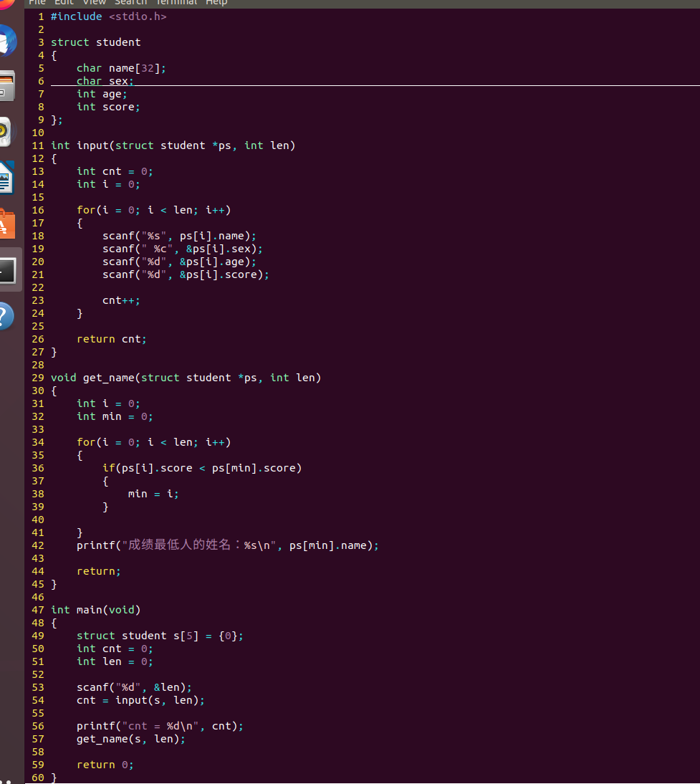
Task: Open the Help menu in menu bar
Action: [216, 3]
